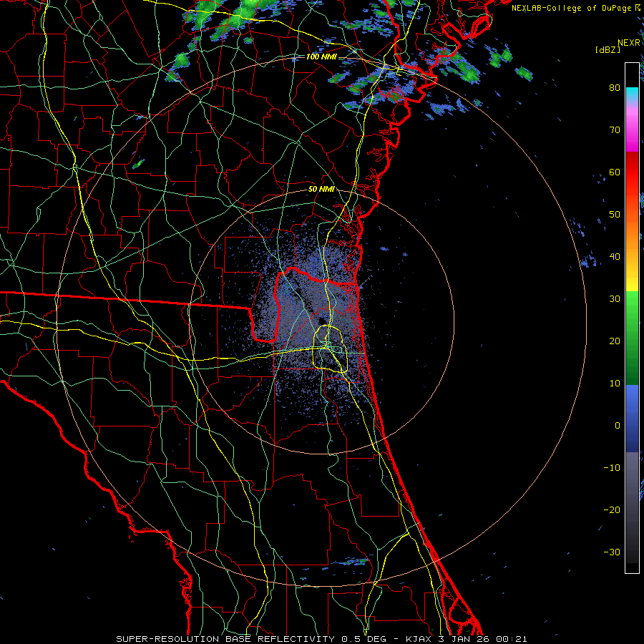
Task: Pick the green segment of the color scale
Action: (632, 338)
